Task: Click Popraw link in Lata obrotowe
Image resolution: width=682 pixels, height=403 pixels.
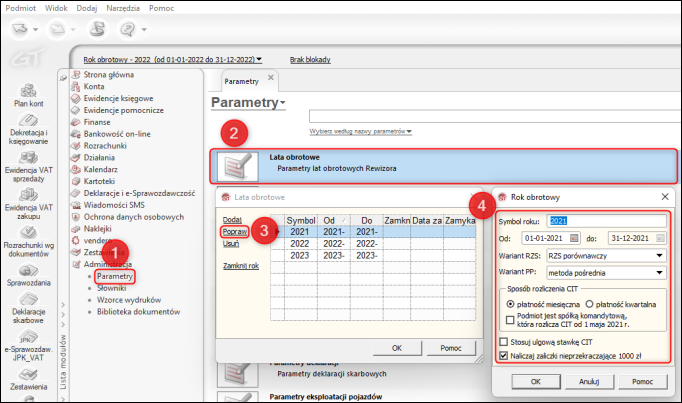Action: [235, 232]
